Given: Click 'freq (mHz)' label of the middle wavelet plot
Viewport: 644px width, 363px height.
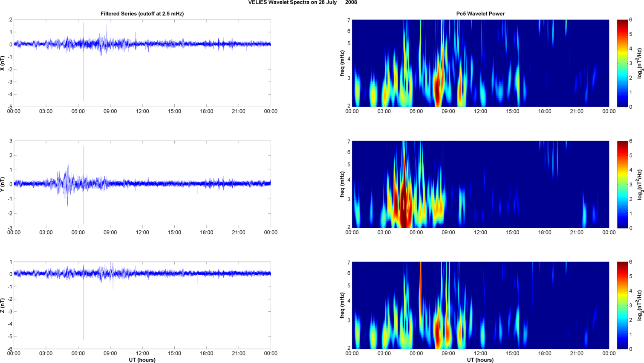Looking at the screenshot, I should 342,184.
